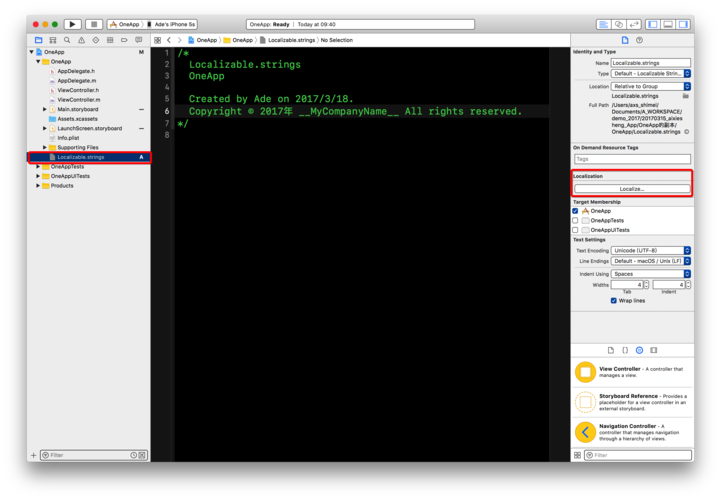The height and width of the screenshot is (500, 721).
Task: Open AppDelegate.h in navigator
Action: tap(76, 71)
